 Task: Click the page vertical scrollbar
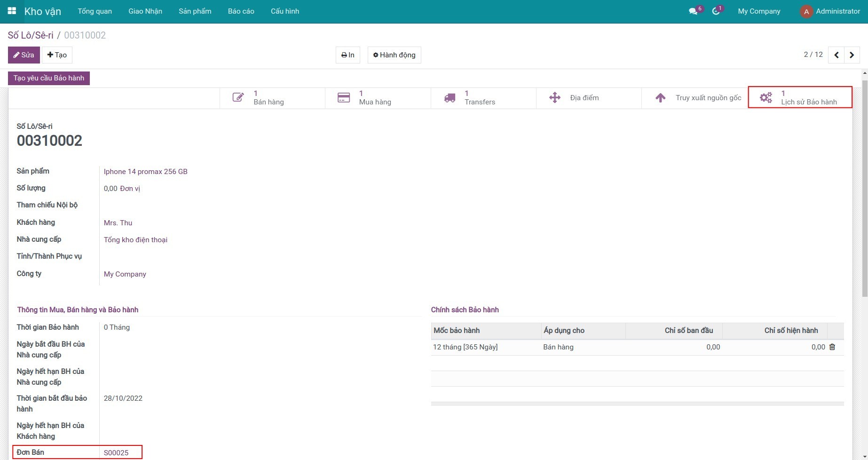click(864, 188)
